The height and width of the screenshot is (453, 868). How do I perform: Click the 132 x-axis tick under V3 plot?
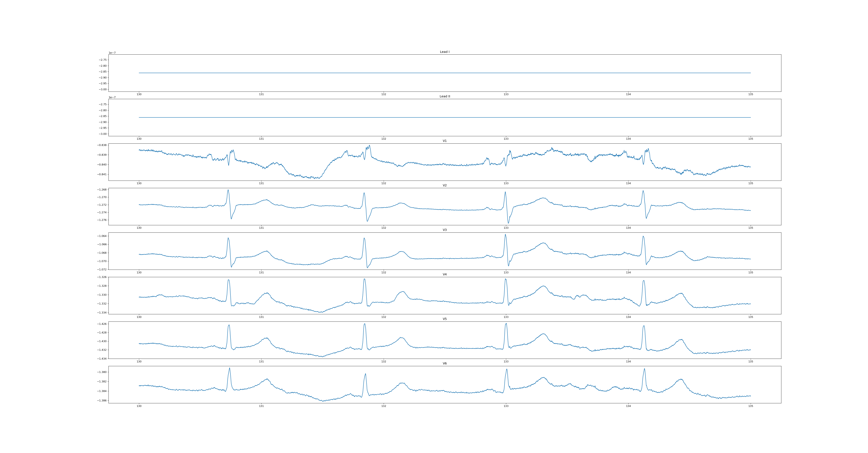click(384, 272)
